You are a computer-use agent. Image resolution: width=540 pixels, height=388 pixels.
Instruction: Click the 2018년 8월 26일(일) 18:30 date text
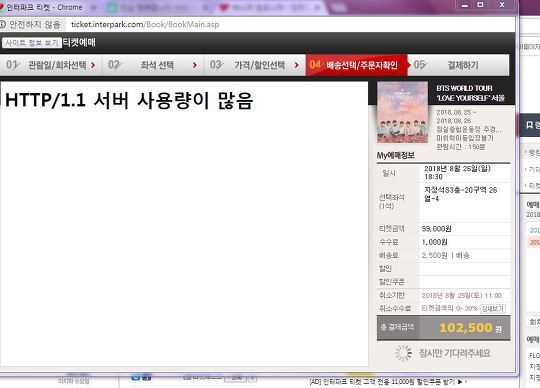(x=457, y=172)
